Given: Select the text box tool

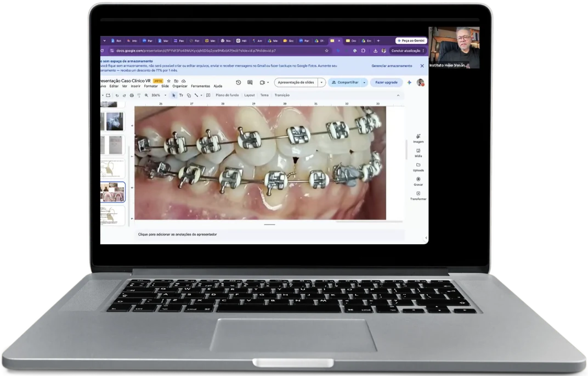Looking at the screenshot, I should point(181,96).
